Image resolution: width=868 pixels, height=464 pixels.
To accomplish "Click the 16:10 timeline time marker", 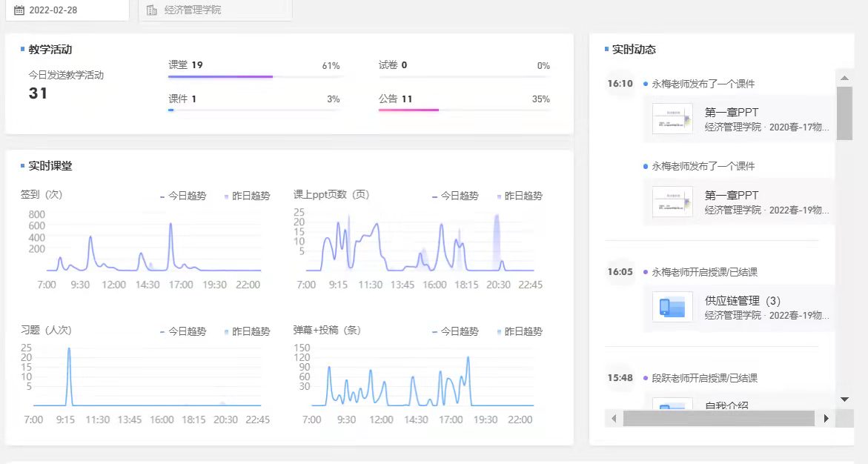I will point(620,84).
